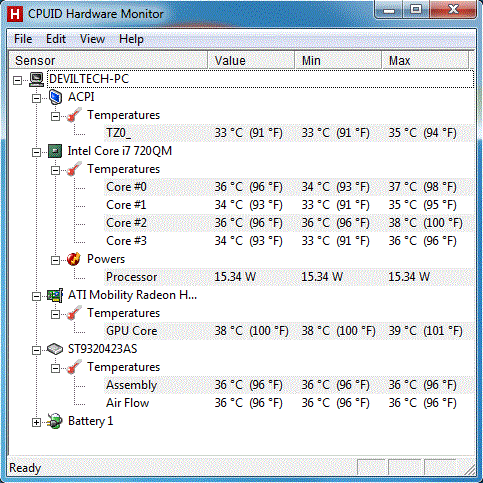Viewport: 483px width, 483px height.
Task: Select the DEVILTECH-PC label
Action: coord(89,79)
